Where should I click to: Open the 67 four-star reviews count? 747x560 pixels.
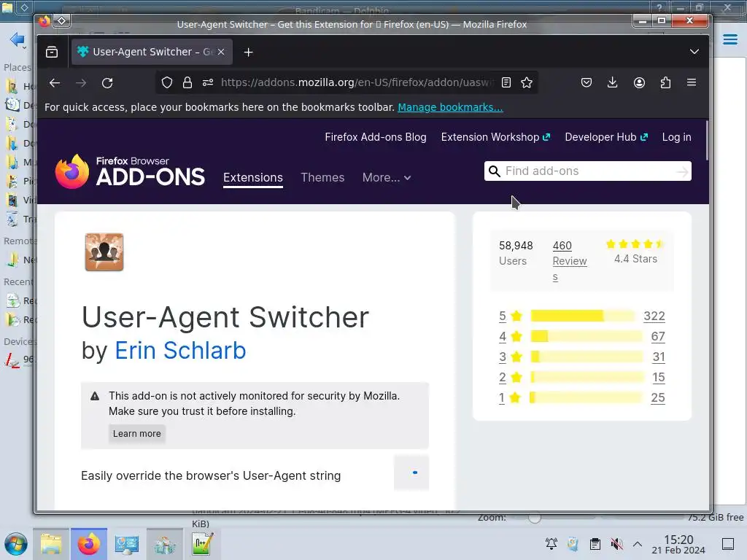click(x=658, y=336)
